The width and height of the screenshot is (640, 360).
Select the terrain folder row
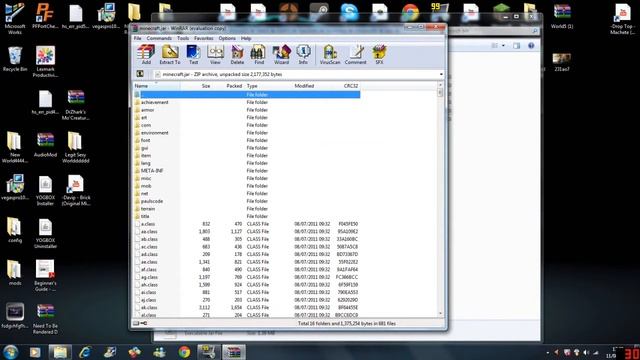point(247,209)
